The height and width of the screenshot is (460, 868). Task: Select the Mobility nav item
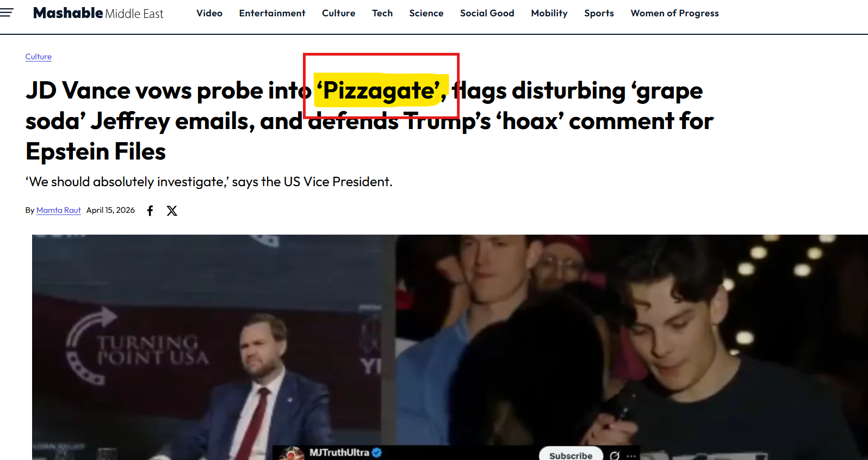(549, 13)
